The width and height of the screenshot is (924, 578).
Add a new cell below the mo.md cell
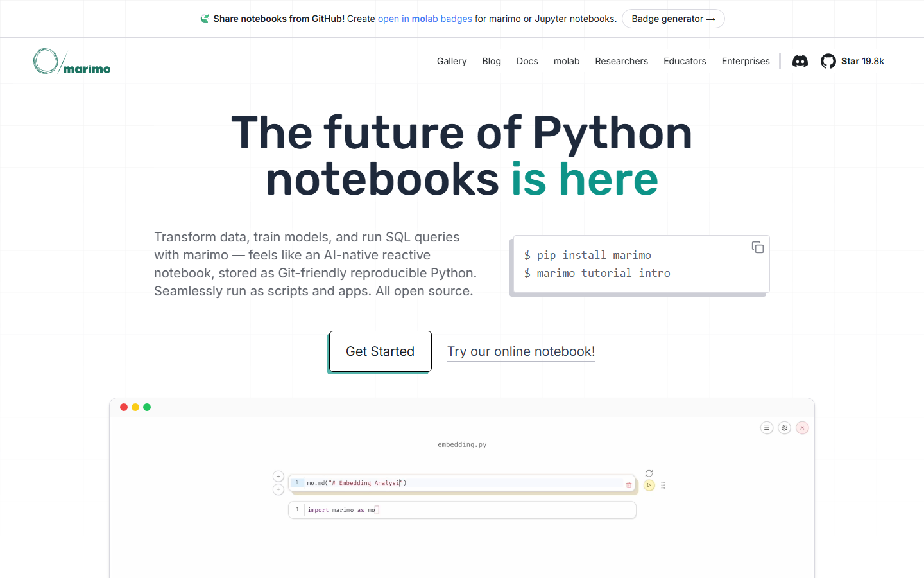pos(278,489)
